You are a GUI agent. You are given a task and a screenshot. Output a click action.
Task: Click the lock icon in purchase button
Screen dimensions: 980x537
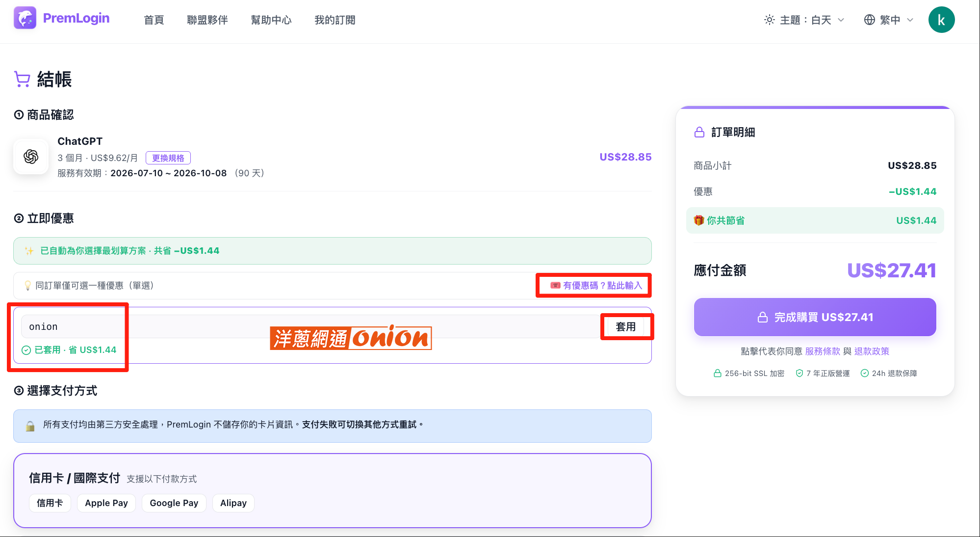click(x=763, y=317)
